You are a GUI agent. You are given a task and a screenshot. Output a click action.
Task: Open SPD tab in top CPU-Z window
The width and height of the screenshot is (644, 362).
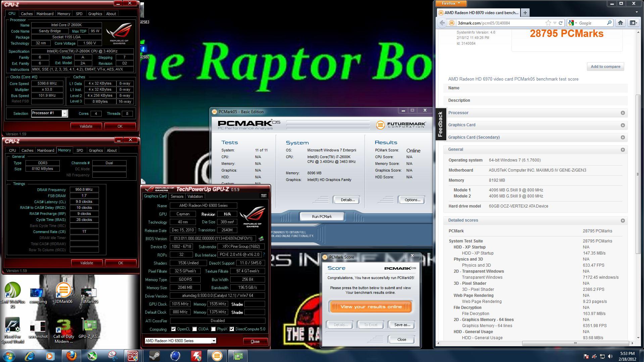(79, 14)
